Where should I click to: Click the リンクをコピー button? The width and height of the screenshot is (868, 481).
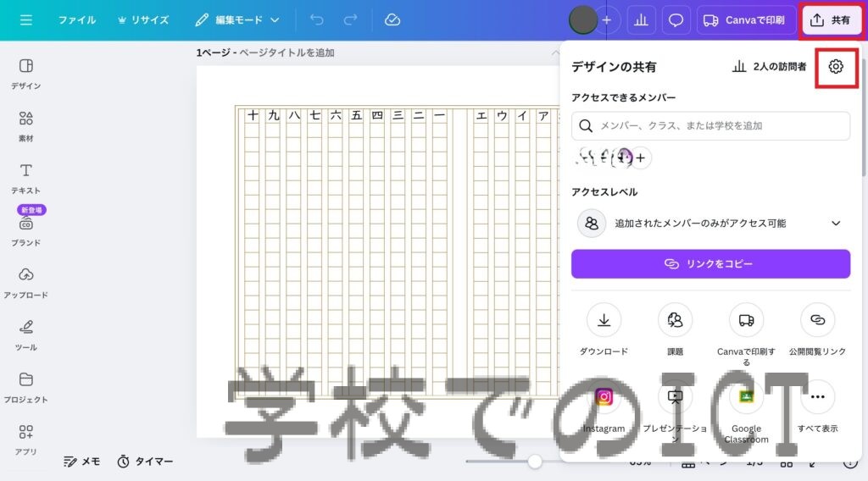coord(710,263)
